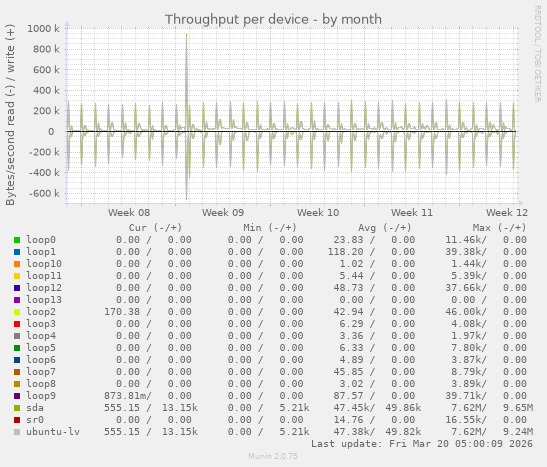This screenshot has height=467, width=547.
Task: Select the loop8 legend label
Action: click(x=41, y=384)
